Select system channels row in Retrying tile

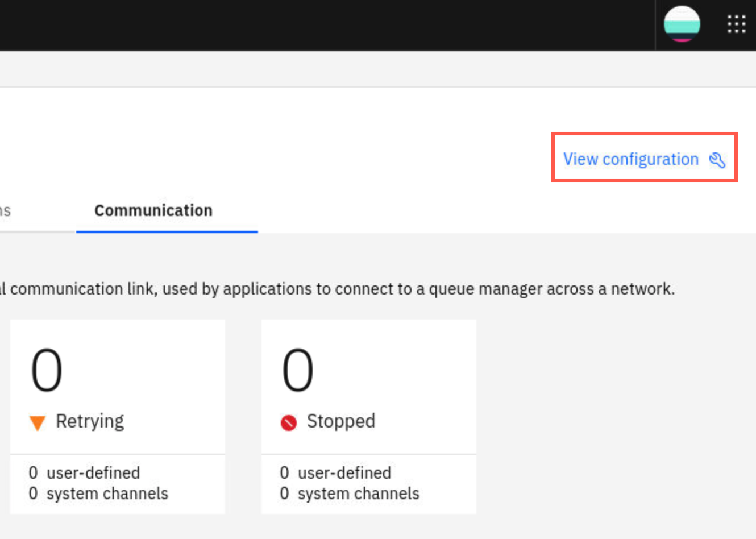98,494
